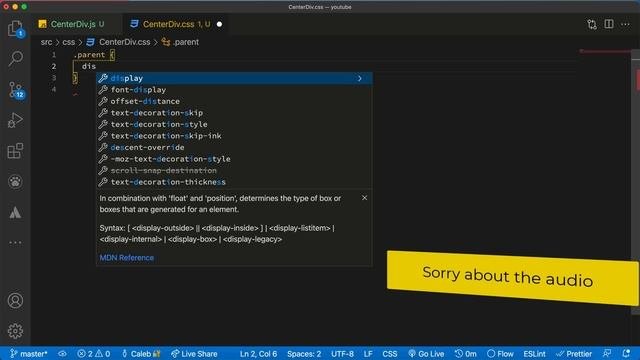Click Prettier status bar item
Viewport: 640px width, 360px height.
(x=574, y=354)
